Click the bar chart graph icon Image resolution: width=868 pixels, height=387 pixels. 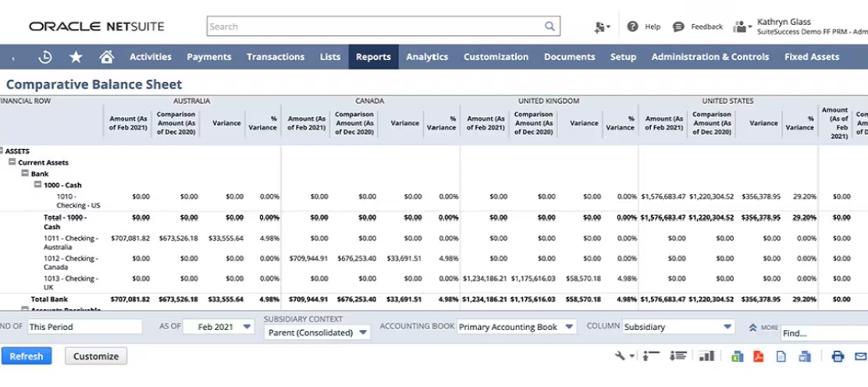(706, 357)
